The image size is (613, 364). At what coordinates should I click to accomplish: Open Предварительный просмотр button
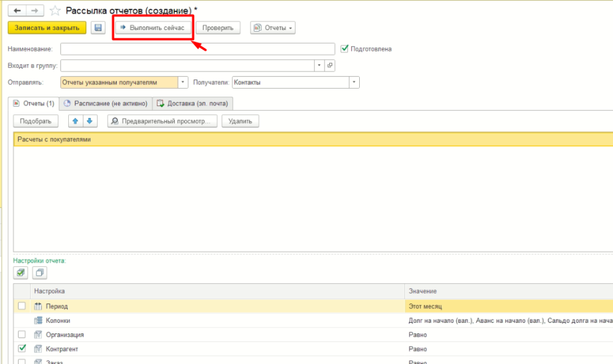coord(162,121)
